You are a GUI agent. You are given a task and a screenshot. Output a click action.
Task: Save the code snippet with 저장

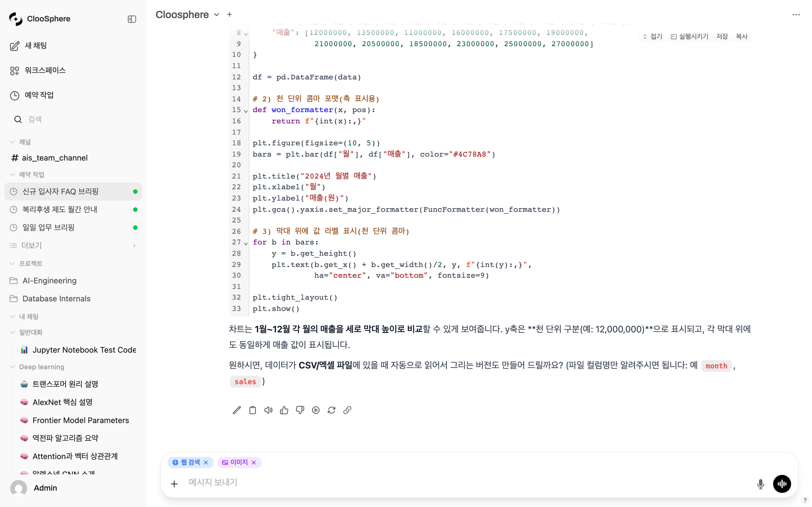pos(722,36)
